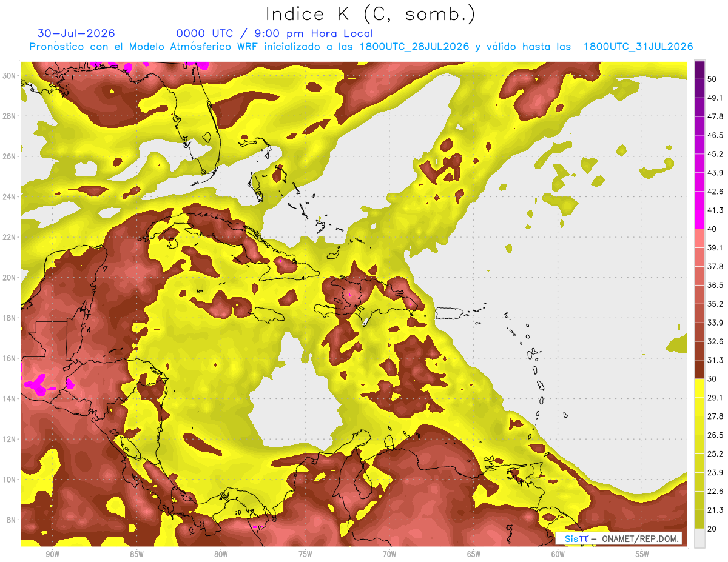Click the legend value 33.9

click(715, 323)
